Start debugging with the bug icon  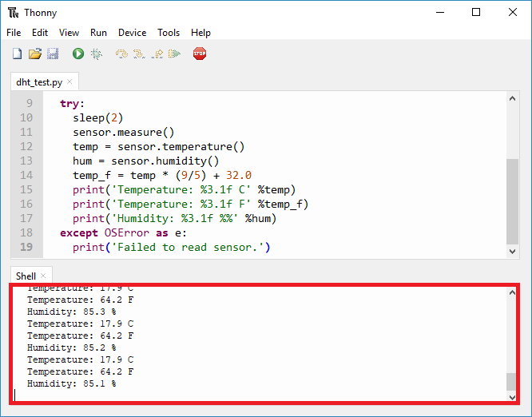pyautogui.click(x=97, y=54)
